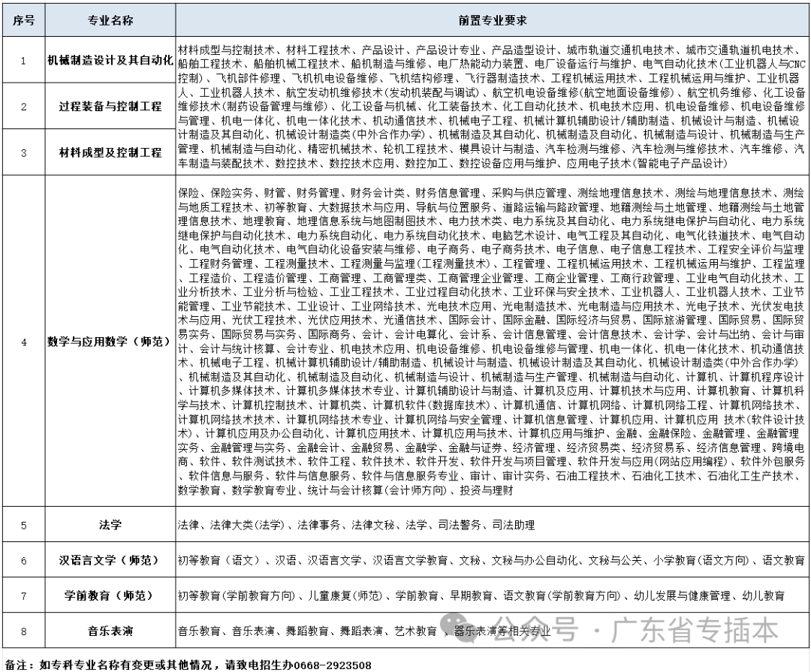
Task: Select the 汉语言文学（师范）major cell
Action: [x=111, y=558]
